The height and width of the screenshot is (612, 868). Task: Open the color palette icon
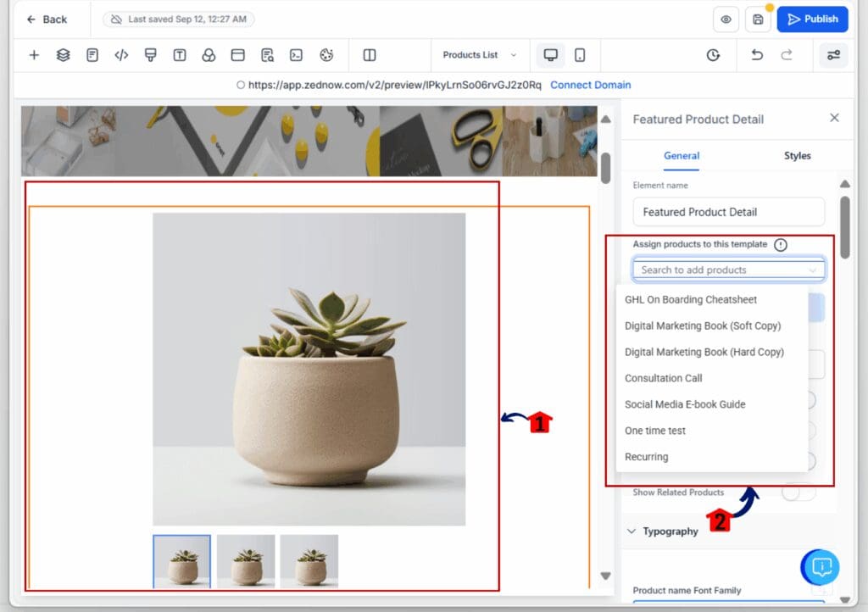[325, 55]
